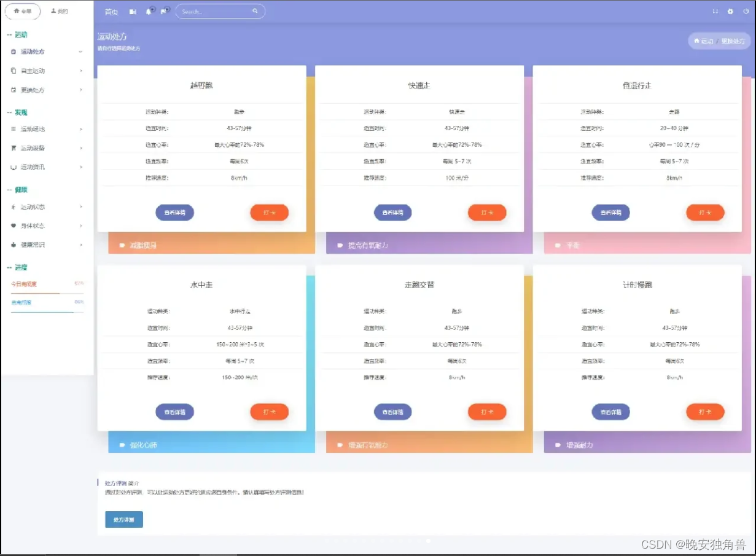This screenshot has height=556, width=756.
Task: Open the settings gear at top right
Action: tap(730, 11)
